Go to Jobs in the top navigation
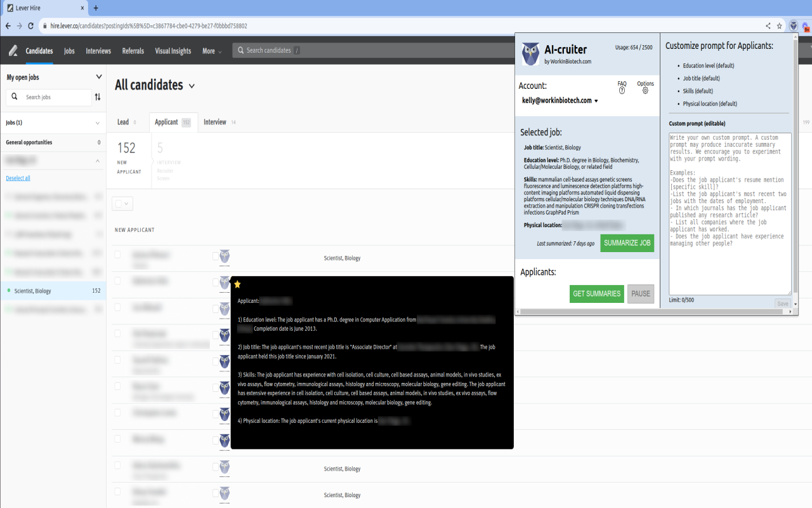Image resolution: width=812 pixels, height=508 pixels. tap(69, 51)
